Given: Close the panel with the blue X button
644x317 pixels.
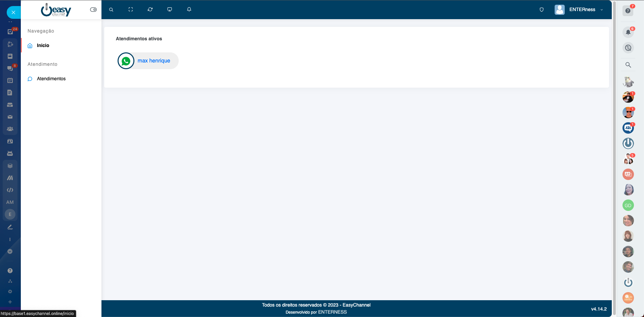Looking at the screenshot, I should coord(13,12).
